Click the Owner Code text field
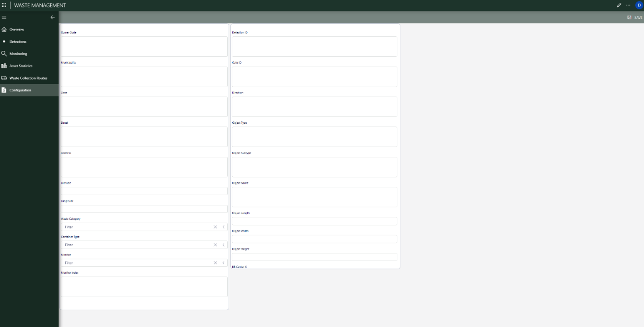This screenshot has width=644, height=327. pyautogui.click(x=144, y=46)
